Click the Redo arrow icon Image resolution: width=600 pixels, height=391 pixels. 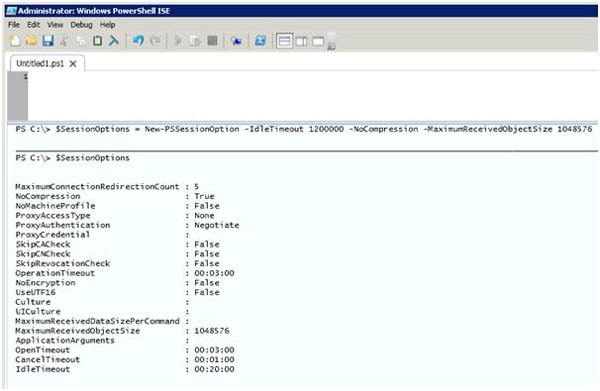tap(155, 41)
